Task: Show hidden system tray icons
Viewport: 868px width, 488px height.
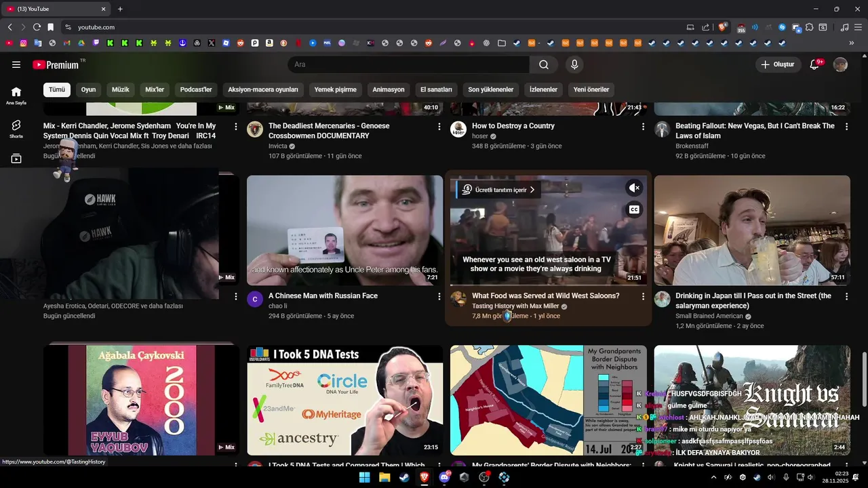Action: tap(713, 477)
